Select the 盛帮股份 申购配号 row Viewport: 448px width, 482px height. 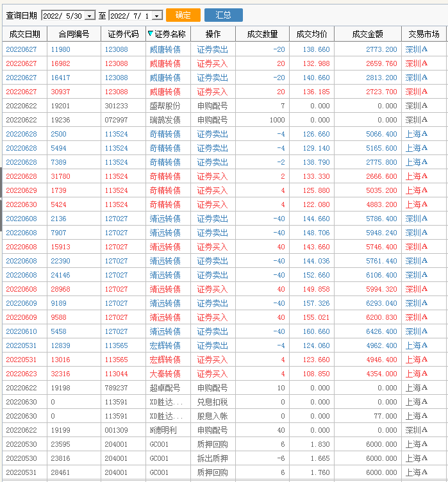[x=224, y=106]
